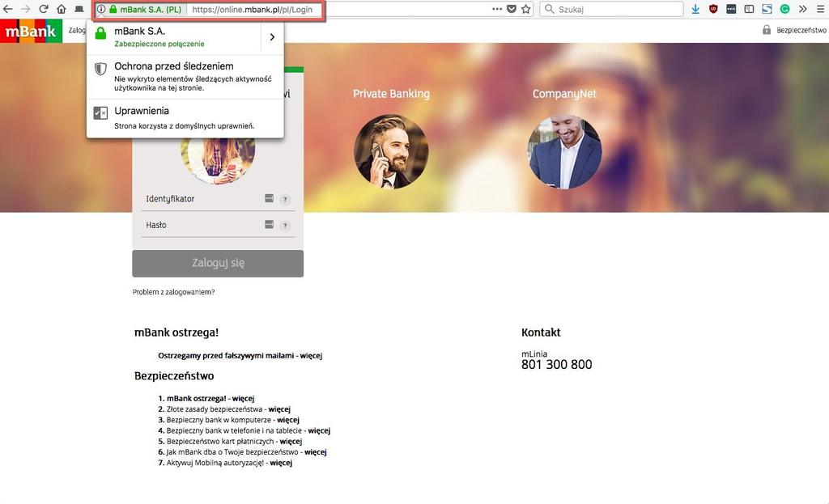Open the green Grammarly extension icon
This screenshot has height=504, width=829.
tap(785, 9)
